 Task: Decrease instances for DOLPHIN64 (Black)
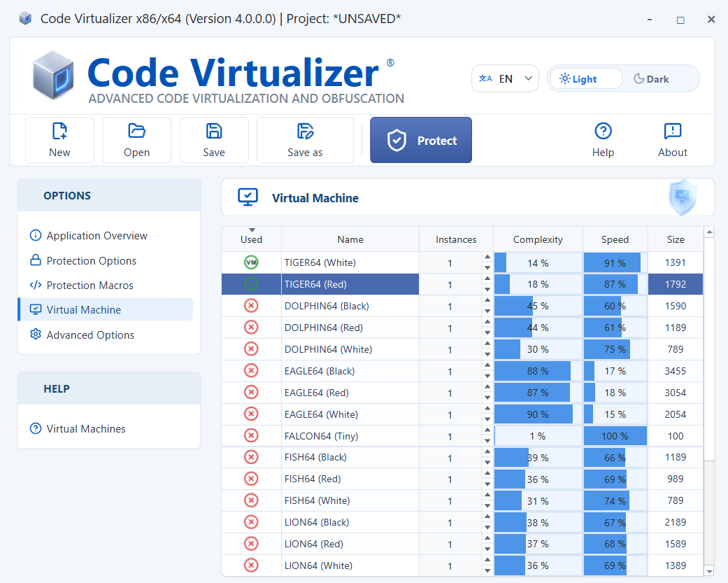click(487, 311)
